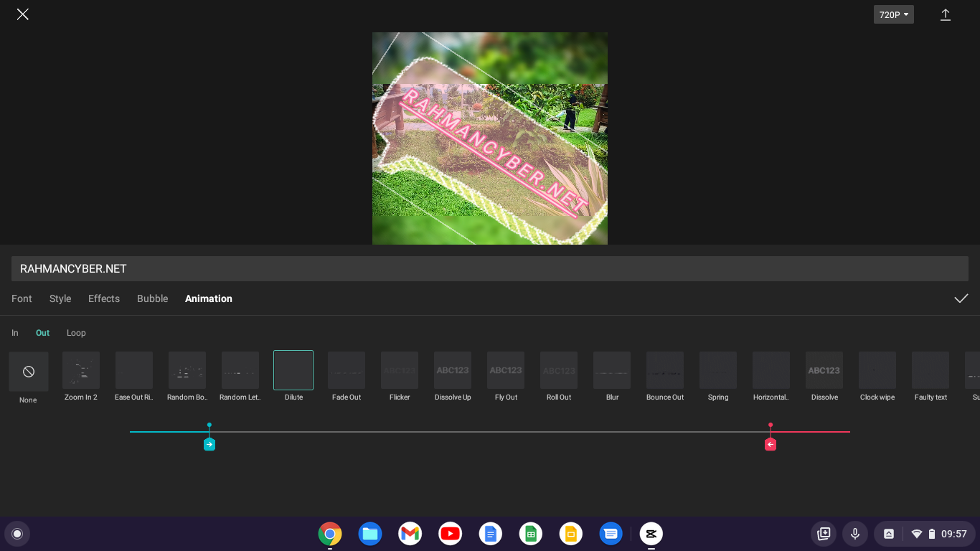
Task: Confirm changes with the checkmark icon
Action: click(961, 298)
